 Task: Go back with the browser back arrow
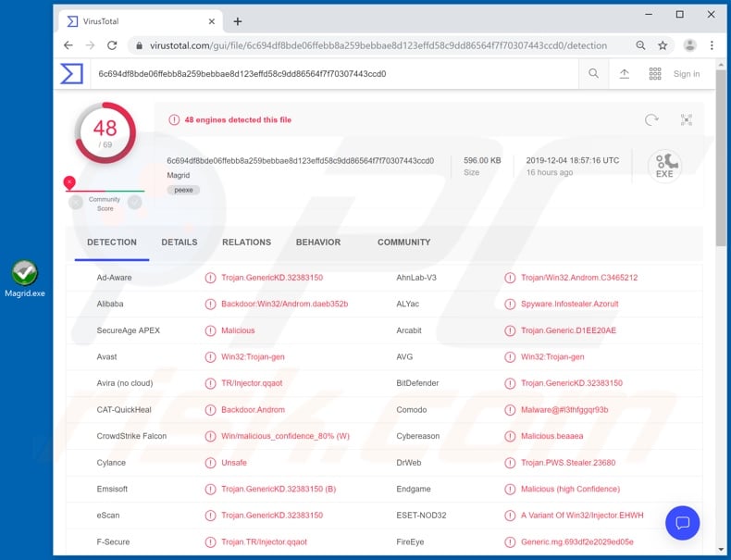point(68,45)
